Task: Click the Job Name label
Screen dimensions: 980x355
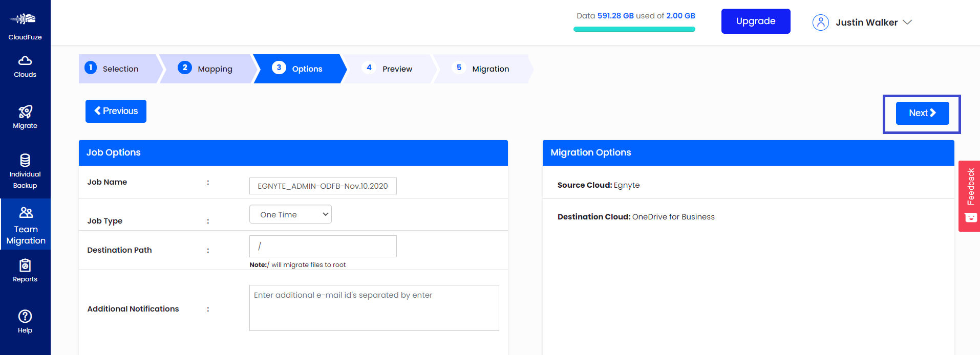Action: (x=107, y=182)
